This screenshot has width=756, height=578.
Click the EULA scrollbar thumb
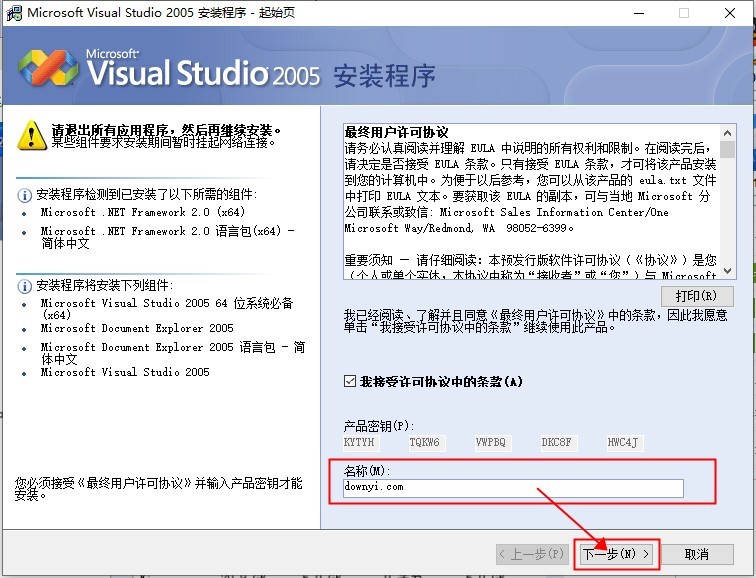tap(727, 150)
